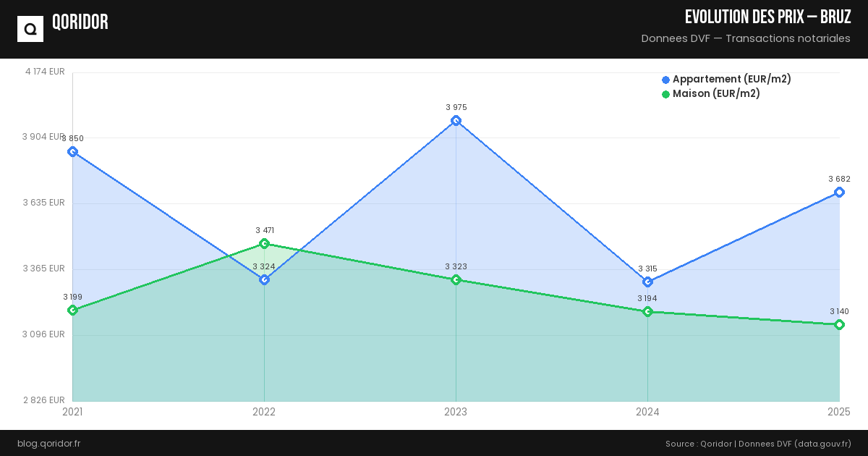
Task: Select Appartement 2022 data point 3 324
Action: click(264, 279)
